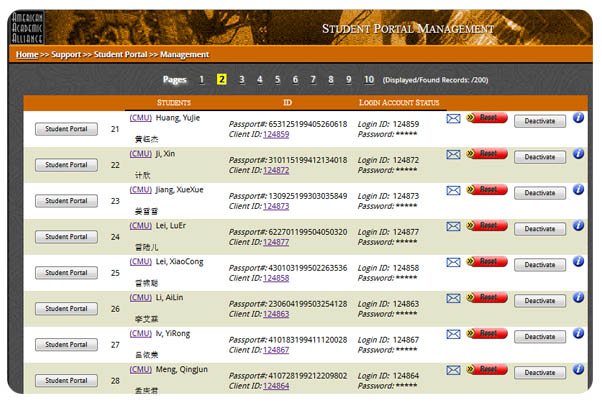This screenshot has width=602, height=402.
Task: Open the info icon for lv, YiRong
Action: tap(578, 333)
